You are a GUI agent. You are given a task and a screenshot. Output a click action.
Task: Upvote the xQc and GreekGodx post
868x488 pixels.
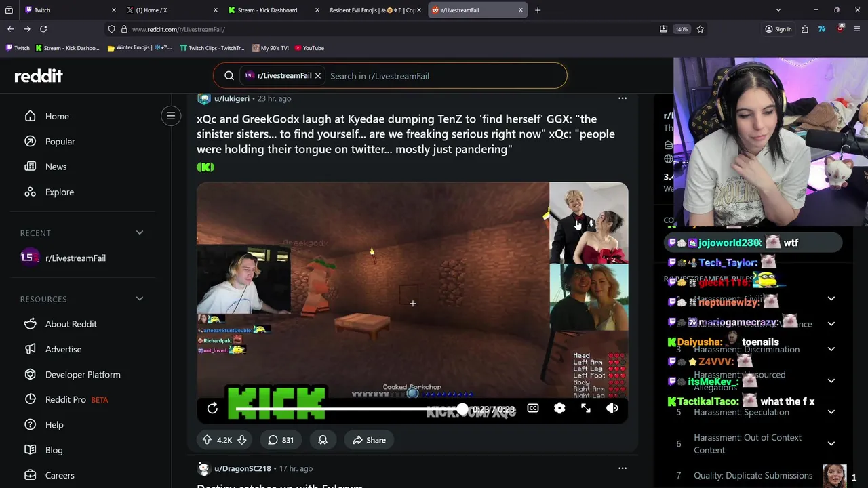coord(207,440)
